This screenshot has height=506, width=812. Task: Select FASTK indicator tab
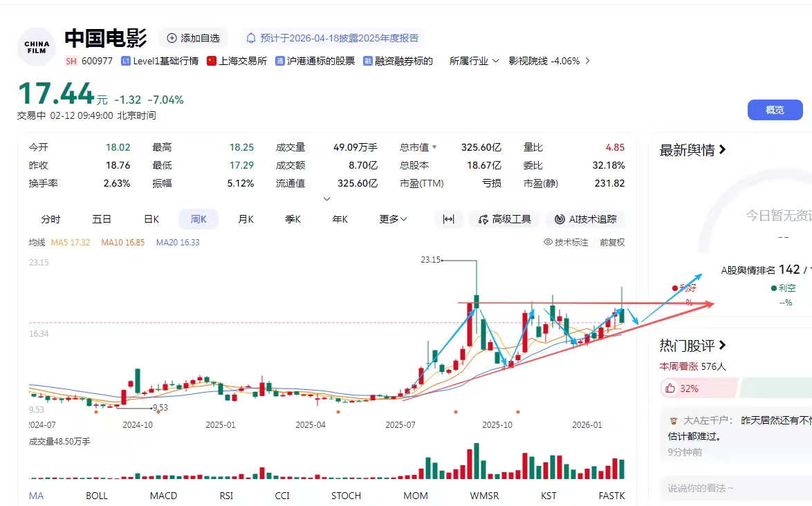[x=611, y=496]
